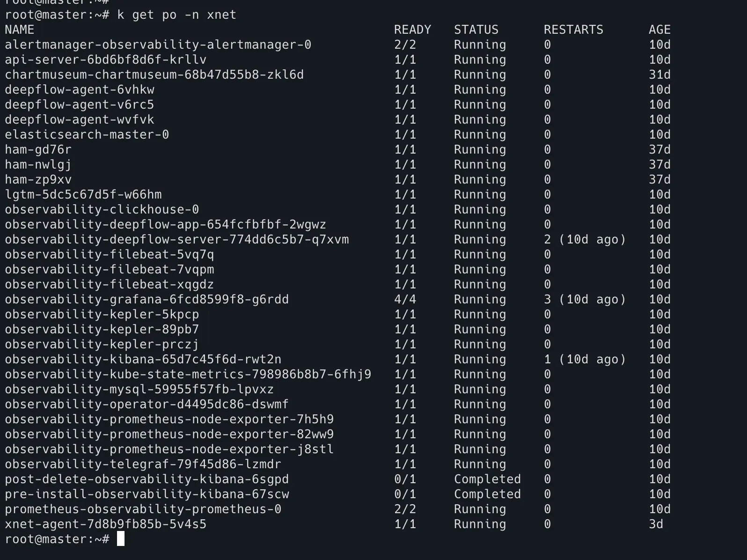This screenshot has width=747, height=560.
Task: Click pod name elasticsearch-master-0
Action: [x=87, y=134]
